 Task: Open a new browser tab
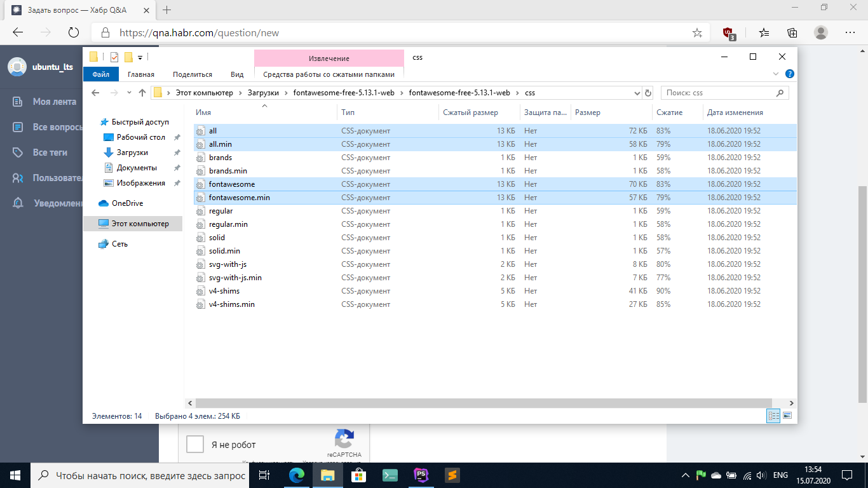pos(167,10)
